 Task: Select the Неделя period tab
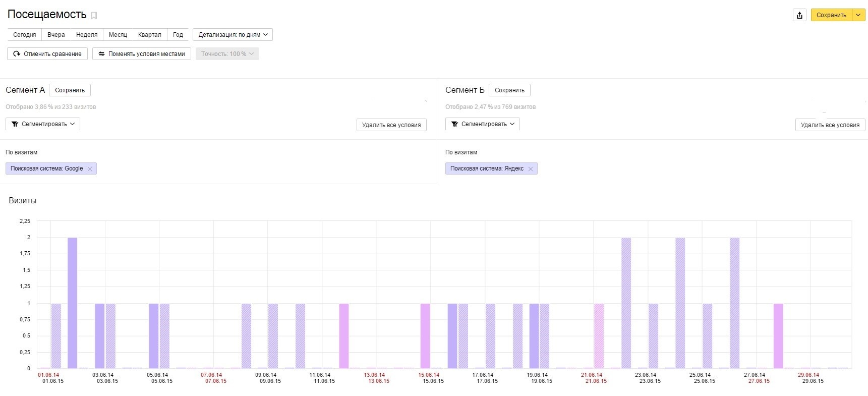point(87,35)
